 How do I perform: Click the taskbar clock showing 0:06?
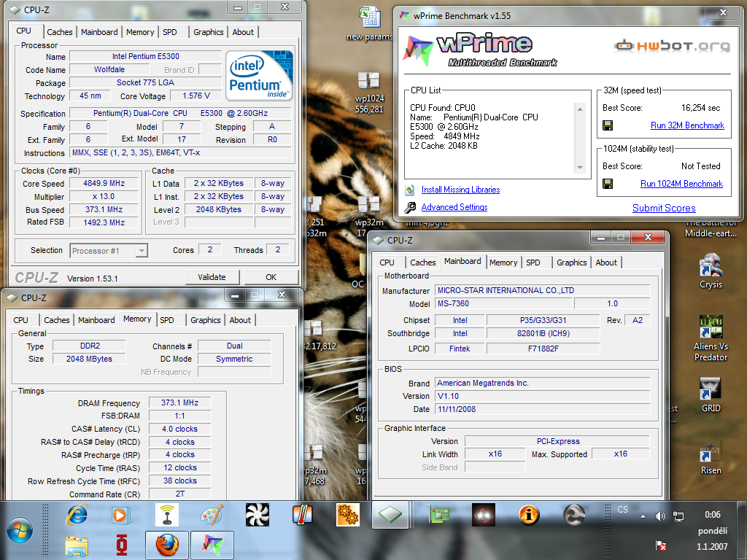(713, 515)
